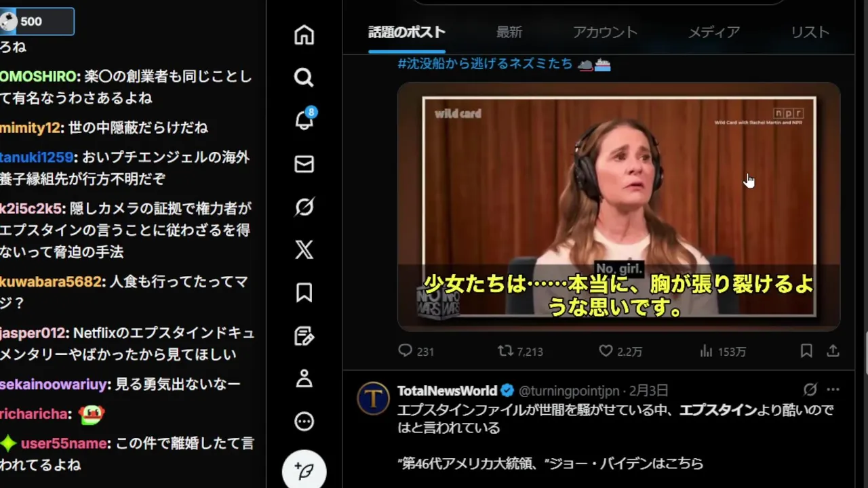
Task: Bookmark the video post
Action: pyautogui.click(x=806, y=351)
